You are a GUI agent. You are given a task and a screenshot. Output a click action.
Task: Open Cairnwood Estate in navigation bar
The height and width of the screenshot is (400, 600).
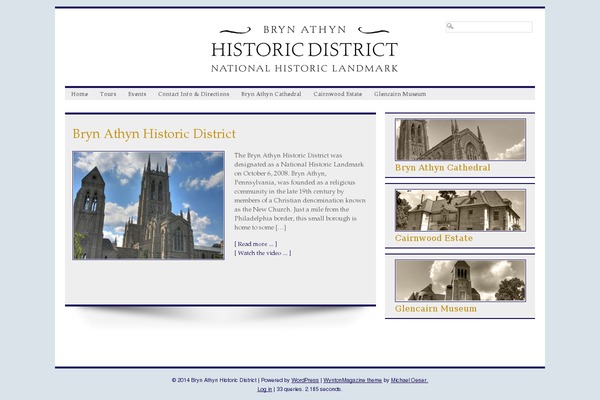point(338,94)
